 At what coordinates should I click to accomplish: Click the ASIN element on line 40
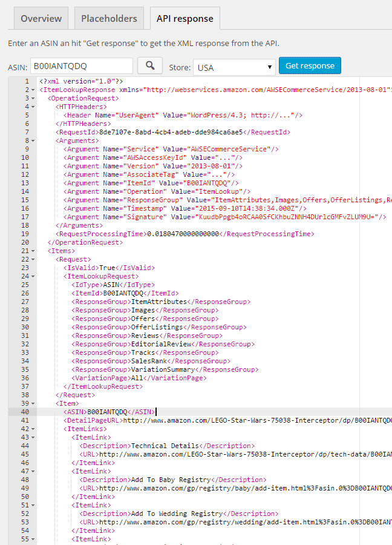[x=109, y=412]
